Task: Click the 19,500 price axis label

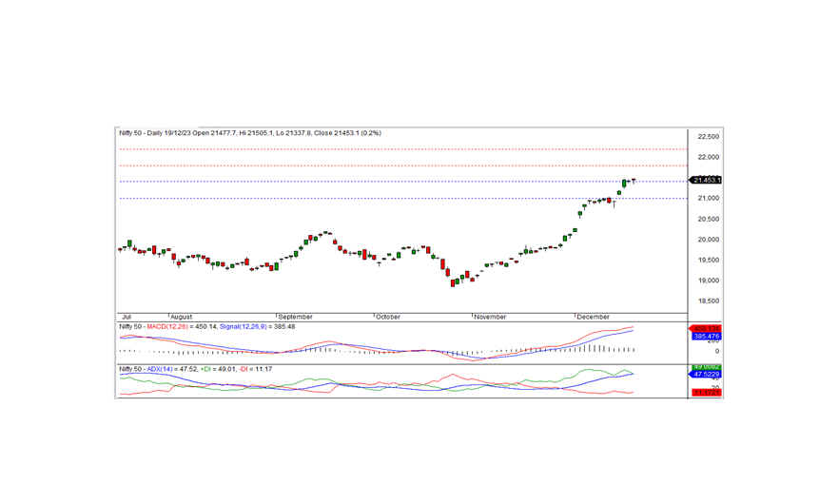Action: (709, 260)
